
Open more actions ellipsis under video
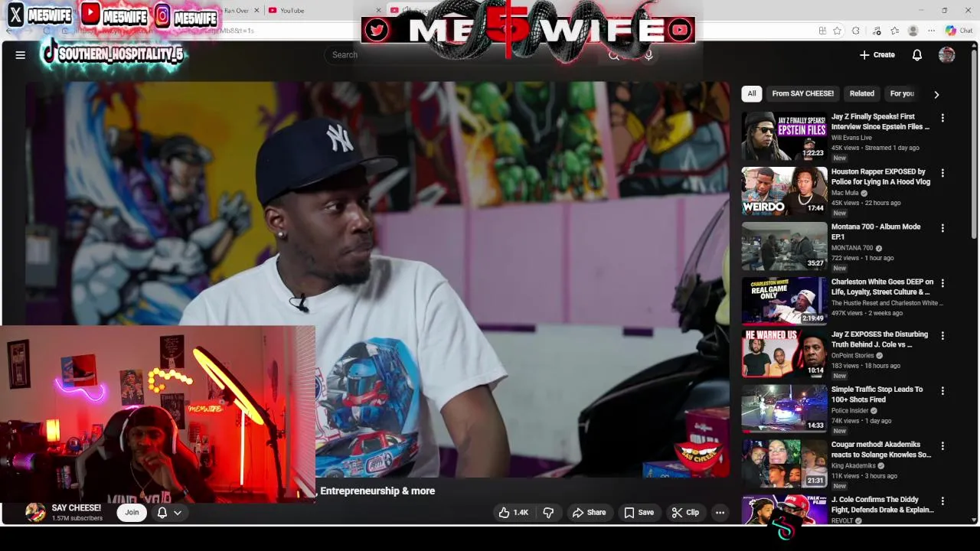click(720, 513)
